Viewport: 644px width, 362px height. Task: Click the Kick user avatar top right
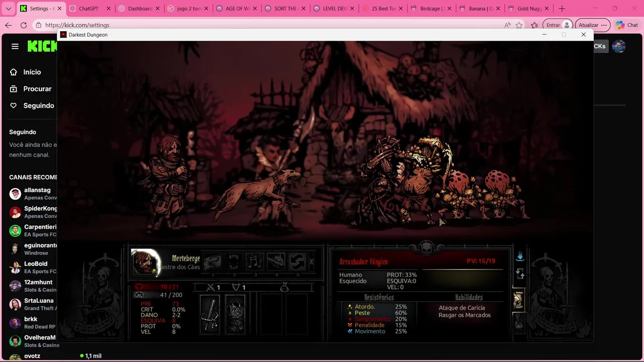[618, 46]
